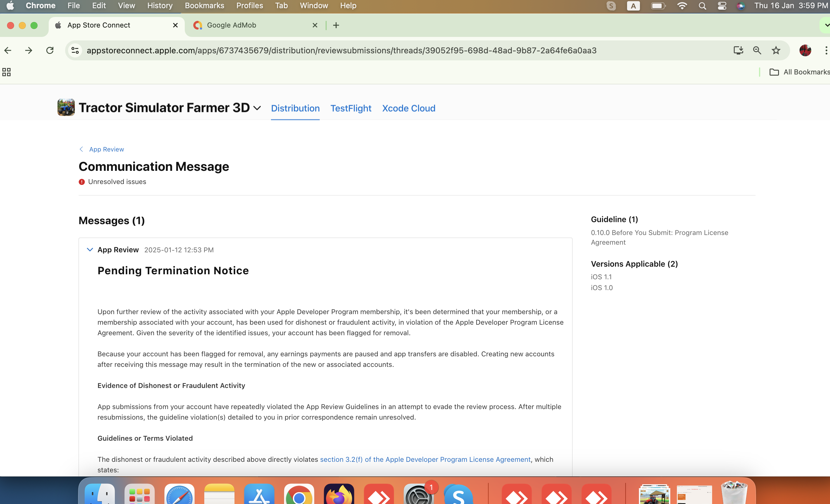The width and height of the screenshot is (830, 504).
Task: Open Skype from the dock
Action: point(458,494)
